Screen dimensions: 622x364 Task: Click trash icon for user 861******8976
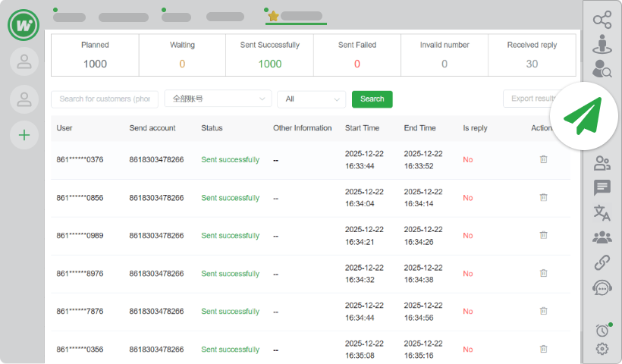[543, 273]
